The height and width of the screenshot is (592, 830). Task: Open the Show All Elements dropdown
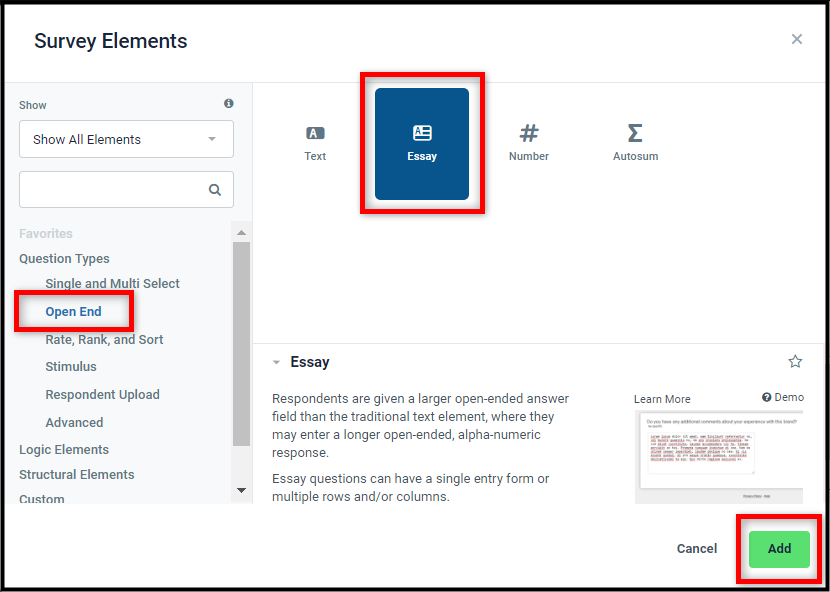coord(127,139)
